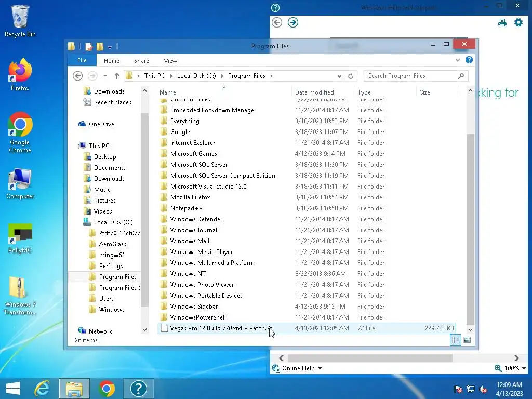The width and height of the screenshot is (532, 399).
Task: Launch Firefox from the desktop shortcut
Action: 20,75
